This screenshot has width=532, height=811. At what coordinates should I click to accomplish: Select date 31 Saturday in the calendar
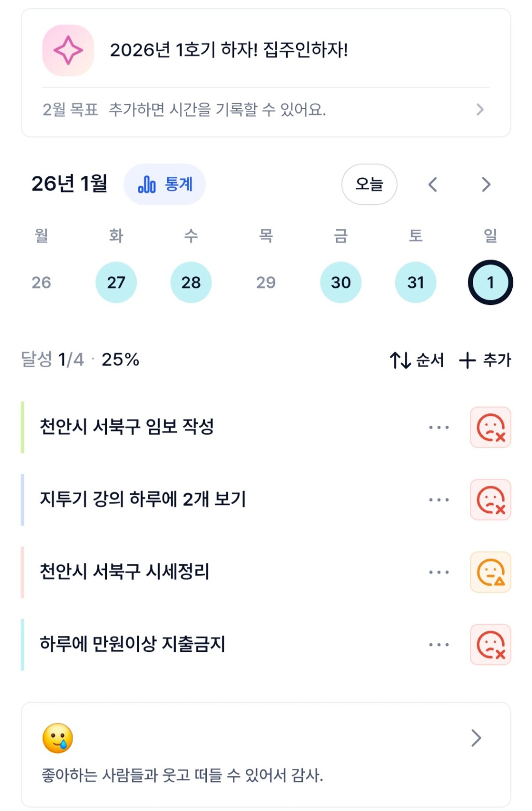click(x=415, y=282)
